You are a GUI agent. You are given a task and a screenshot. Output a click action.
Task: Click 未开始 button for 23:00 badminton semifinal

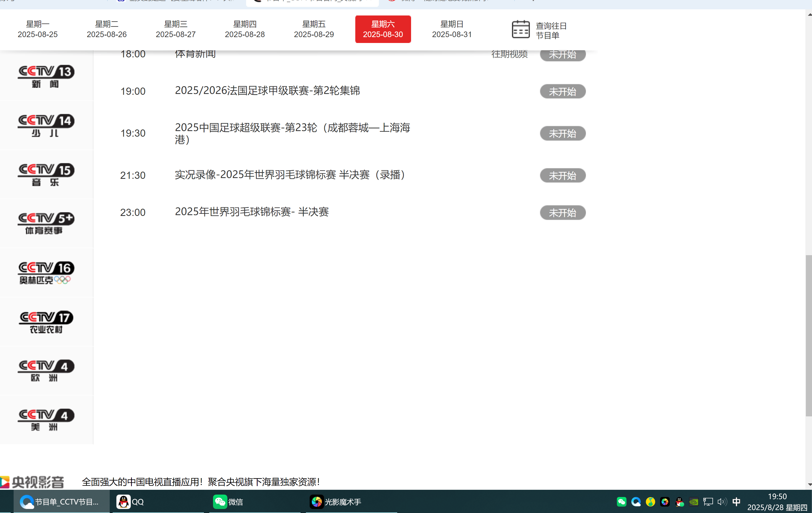(562, 213)
